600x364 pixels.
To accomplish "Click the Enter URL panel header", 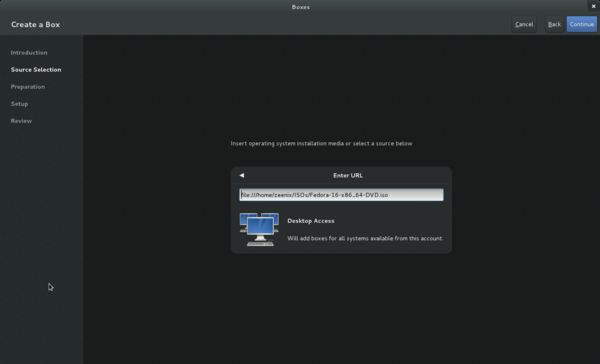I will pos(348,175).
